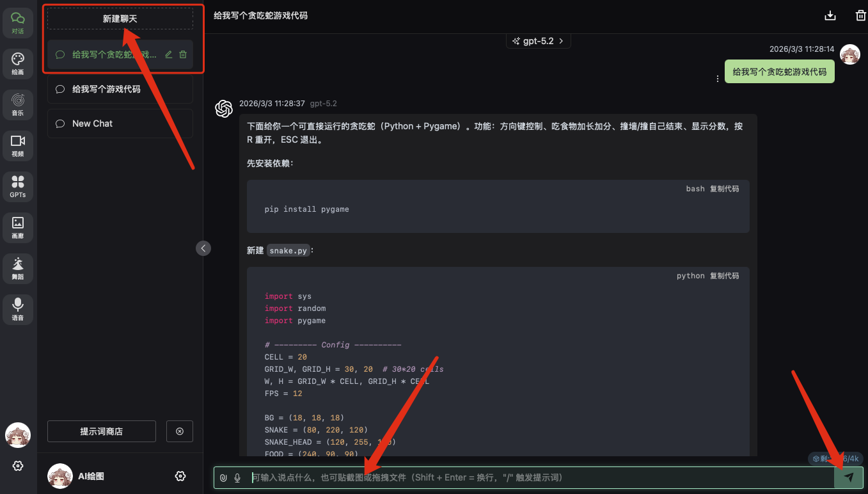Image resolution: width=868 pixels, height=494 pixels.
Task: Open the 对话 chat section
Action: point(18,22)
